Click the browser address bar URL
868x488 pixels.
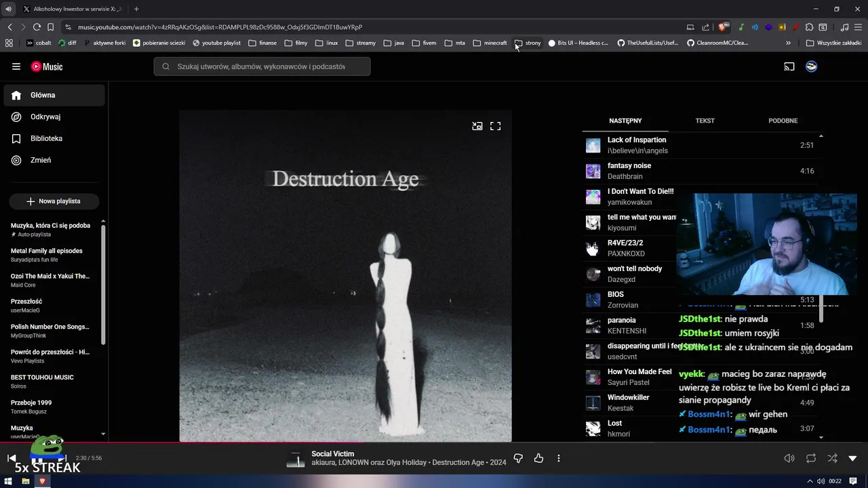point(220,27)
